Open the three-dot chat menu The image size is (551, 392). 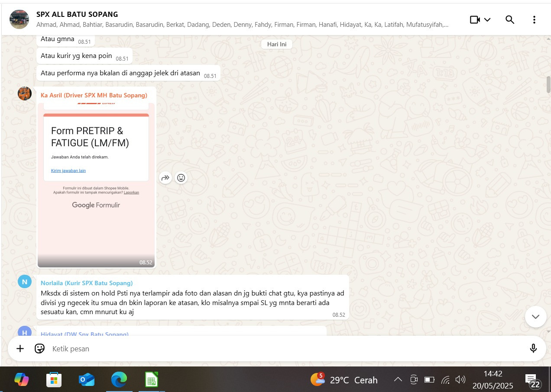534,19
